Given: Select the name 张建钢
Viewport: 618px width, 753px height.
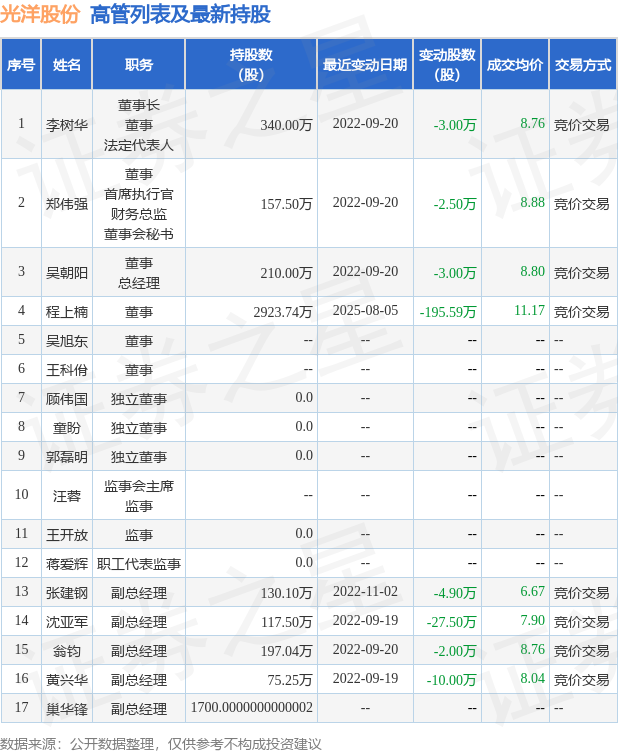Looking at the screenshot, I should pyautogui.click(x=67, y=593).
